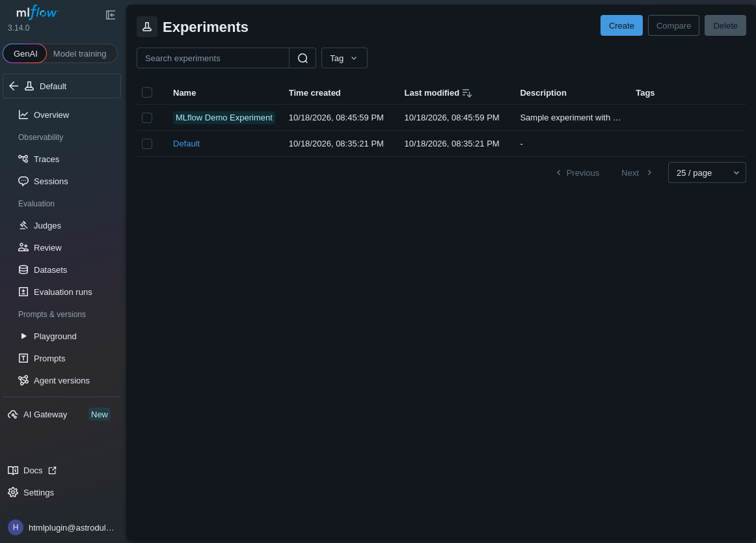
Task: Open the Overview menu item
Action: [x=62, y=115]
